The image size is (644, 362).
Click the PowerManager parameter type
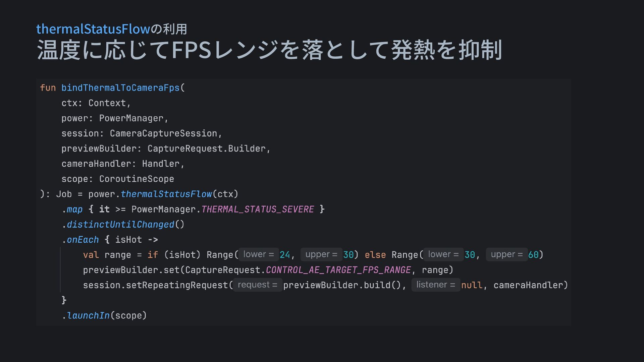[x=131, y=118]
